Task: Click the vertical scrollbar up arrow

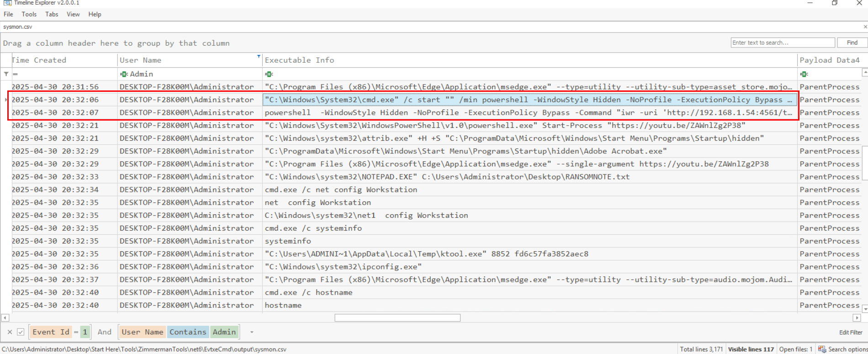Action: click(x=864, y=72)
